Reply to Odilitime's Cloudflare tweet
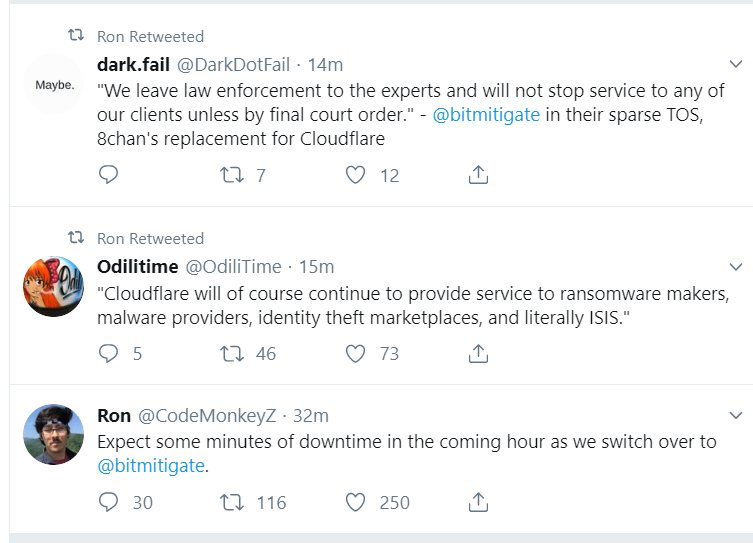Image resolution: width=753 pixels, height=543 pixels. click(109, 353)
